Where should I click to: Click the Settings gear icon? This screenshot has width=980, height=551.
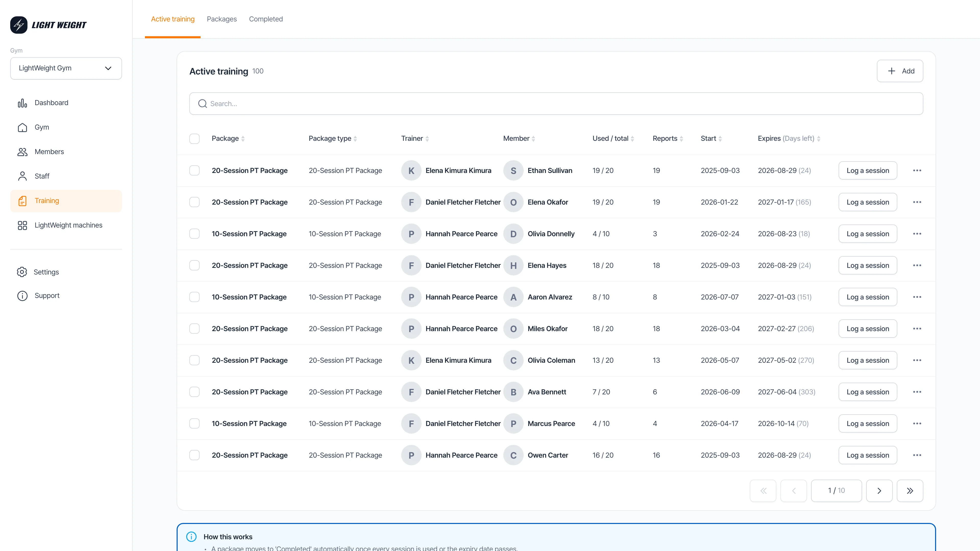click(x=22, y=272)
